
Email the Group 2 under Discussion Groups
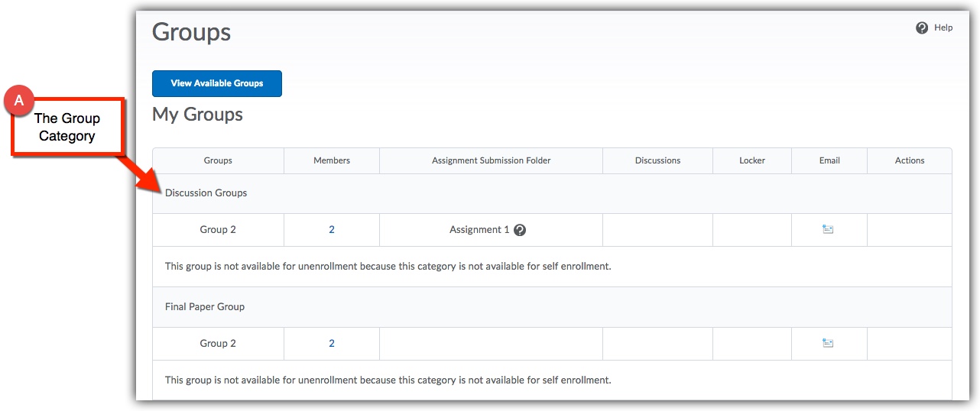coord(828,229)
